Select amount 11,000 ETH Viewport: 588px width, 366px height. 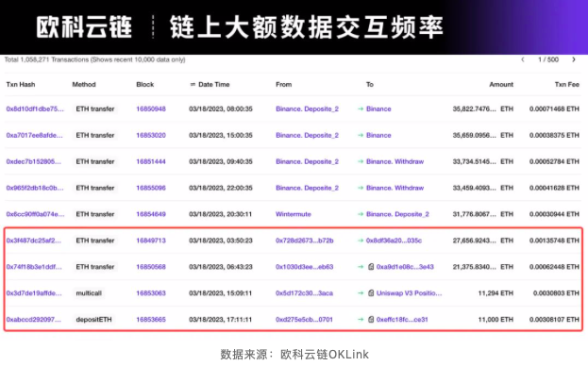pos(496,319)
